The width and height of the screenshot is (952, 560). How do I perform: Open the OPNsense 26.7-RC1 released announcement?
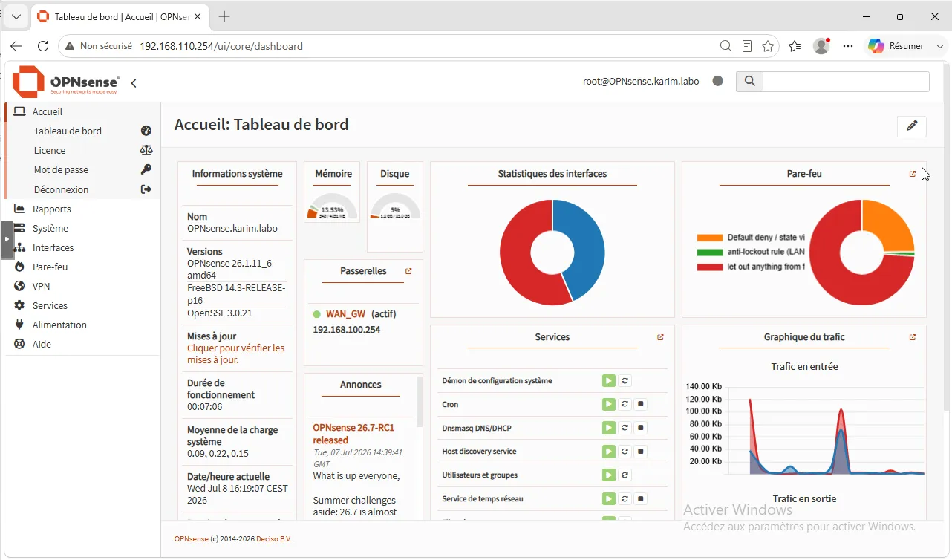(353, 434)
